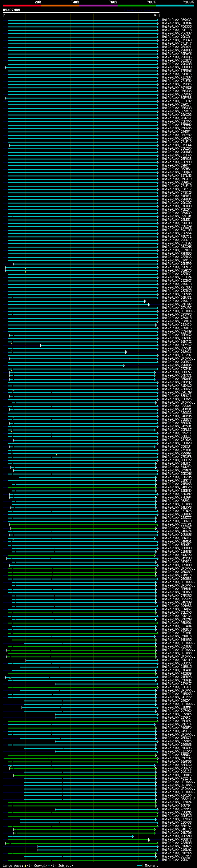Select the UniRef100_C6HE56 label
The width and height of the screenshot is (197, 868).
[x=176, y=372]
